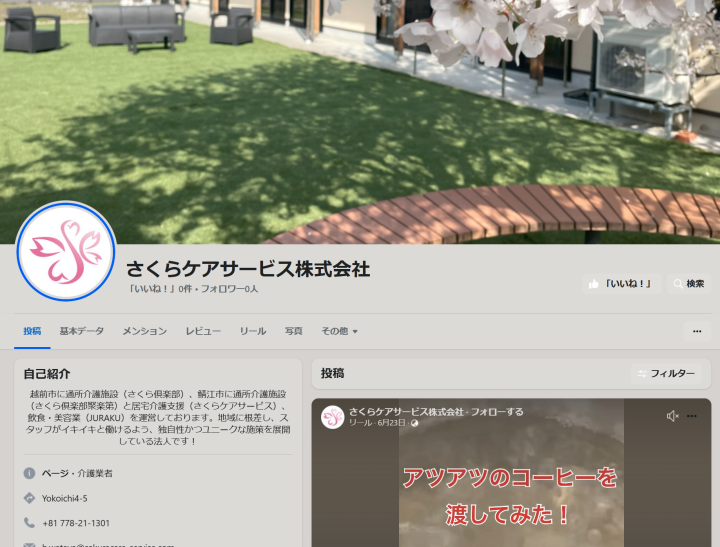720x547 pixels.
Task: Click the フォロワー0人 follower count
Action: (x=229, y=289)
